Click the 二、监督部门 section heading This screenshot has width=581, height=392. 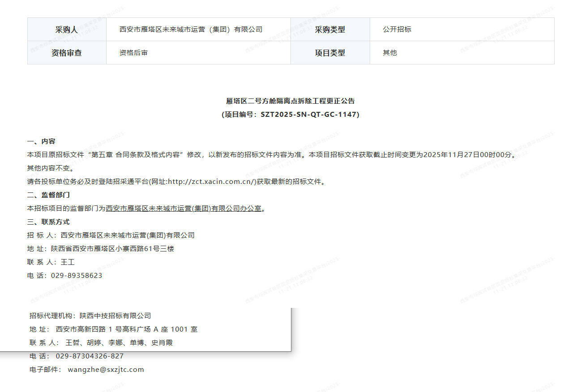click(x=48, y=195)
